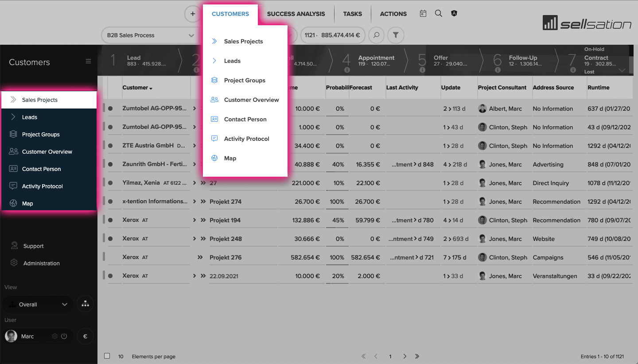Expand arrow of Zaunrith GmbH row
The height and width of the screenshot is (364, 638).
click(x=195, y=164)
